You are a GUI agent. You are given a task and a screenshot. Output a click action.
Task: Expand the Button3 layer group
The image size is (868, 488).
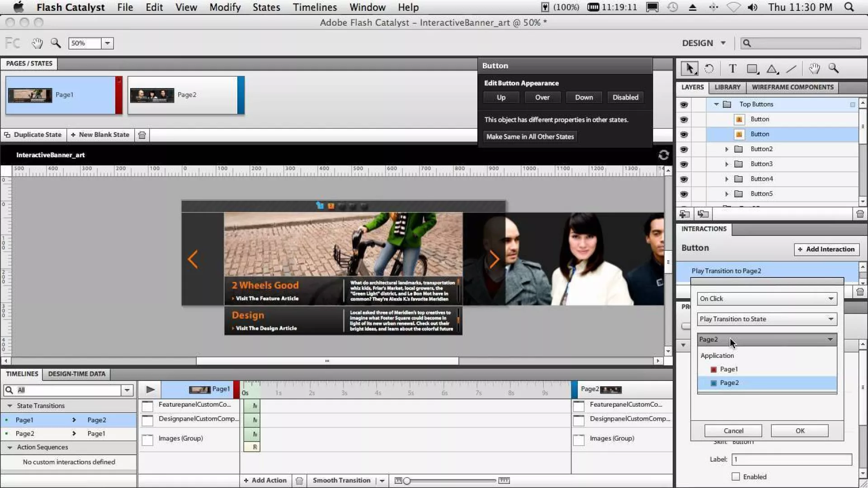(726, 164)
